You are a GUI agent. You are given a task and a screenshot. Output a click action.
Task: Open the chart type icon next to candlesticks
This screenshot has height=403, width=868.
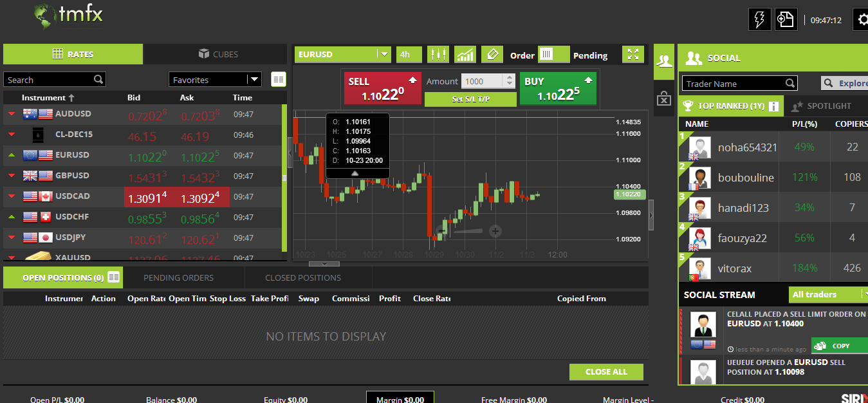465,55
